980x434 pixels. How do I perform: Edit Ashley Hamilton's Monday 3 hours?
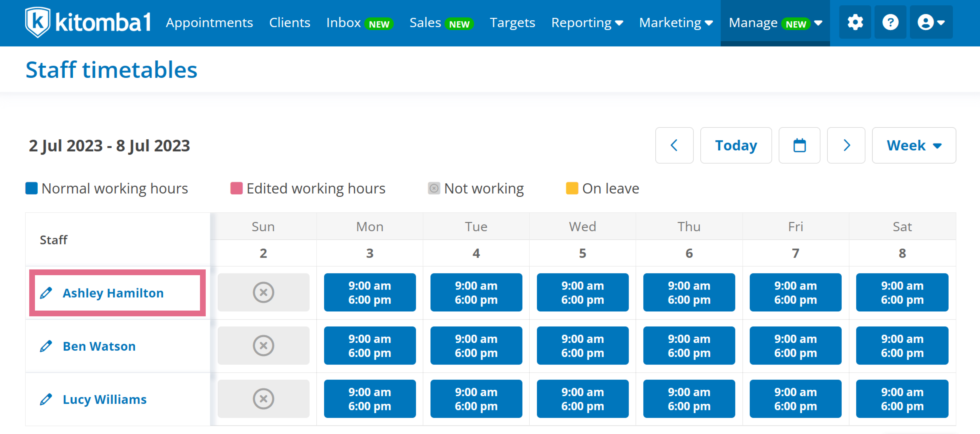370,292
